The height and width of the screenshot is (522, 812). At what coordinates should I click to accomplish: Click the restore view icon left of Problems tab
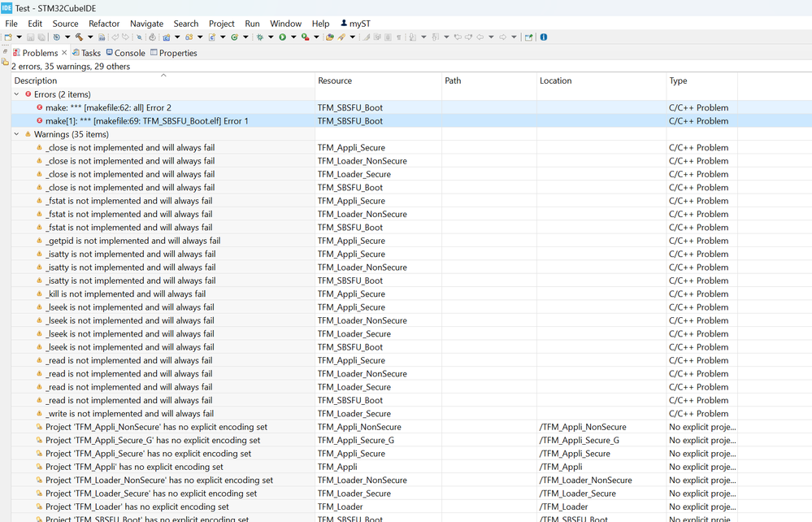tap(5, 51)
